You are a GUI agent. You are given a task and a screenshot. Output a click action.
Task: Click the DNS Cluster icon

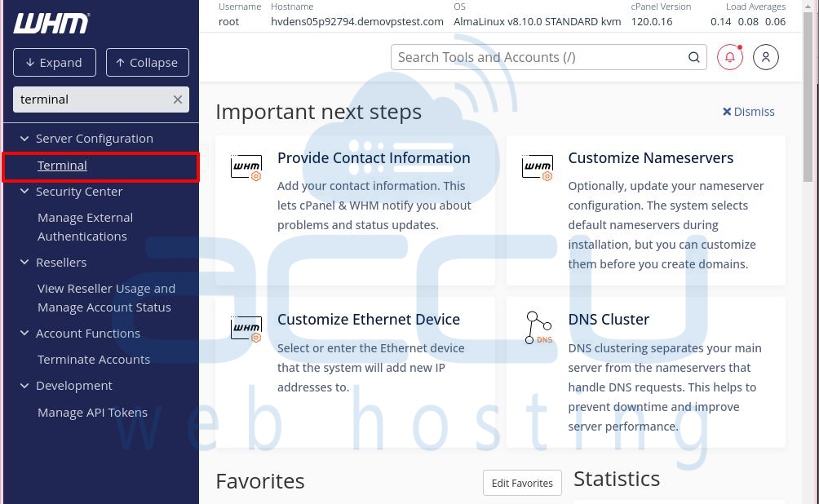pyautogui.click(x=538, y=328)
